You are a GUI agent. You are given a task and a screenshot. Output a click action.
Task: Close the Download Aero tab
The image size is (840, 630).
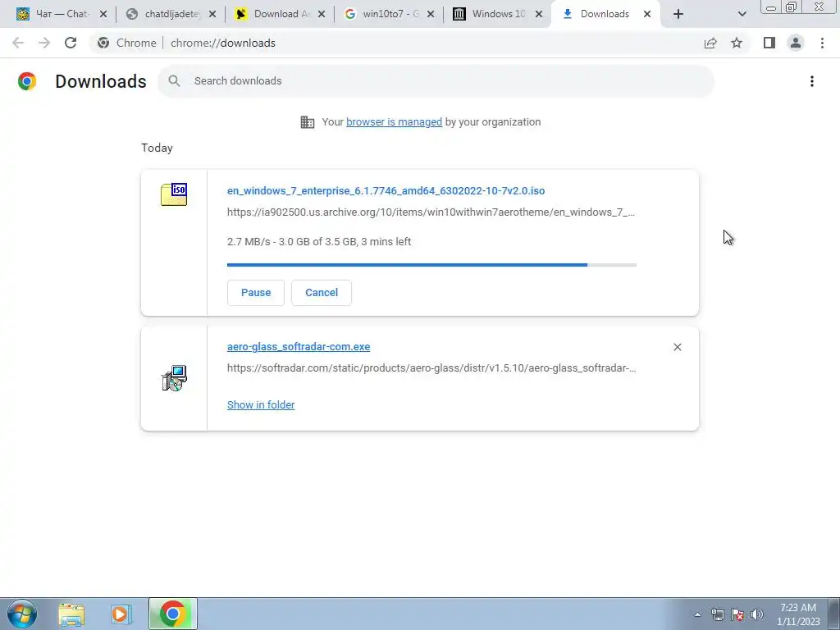click(322, 14)
